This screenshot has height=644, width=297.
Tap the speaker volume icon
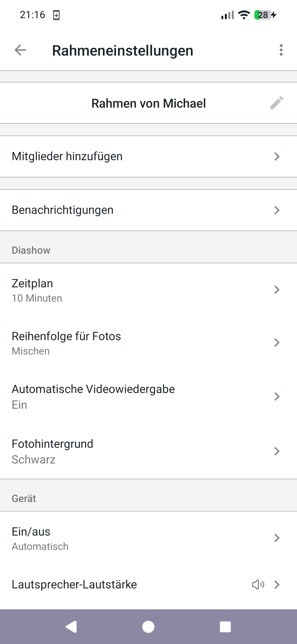258,585
